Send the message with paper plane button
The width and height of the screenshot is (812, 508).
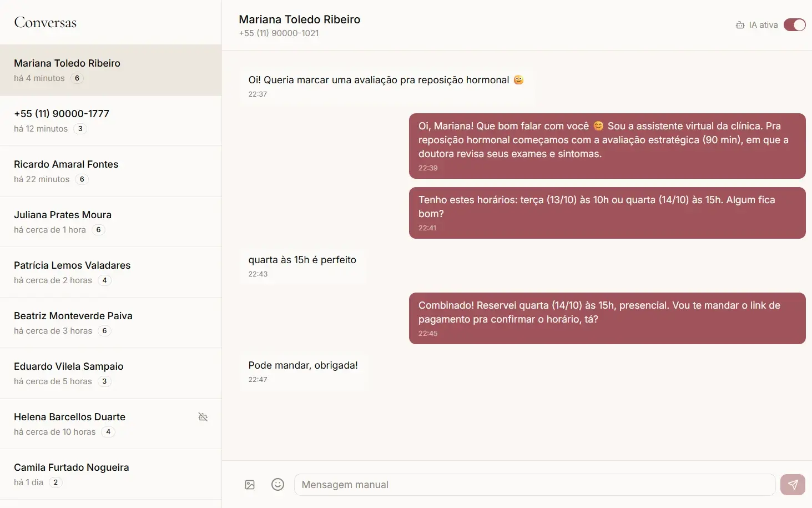point(793,485)
